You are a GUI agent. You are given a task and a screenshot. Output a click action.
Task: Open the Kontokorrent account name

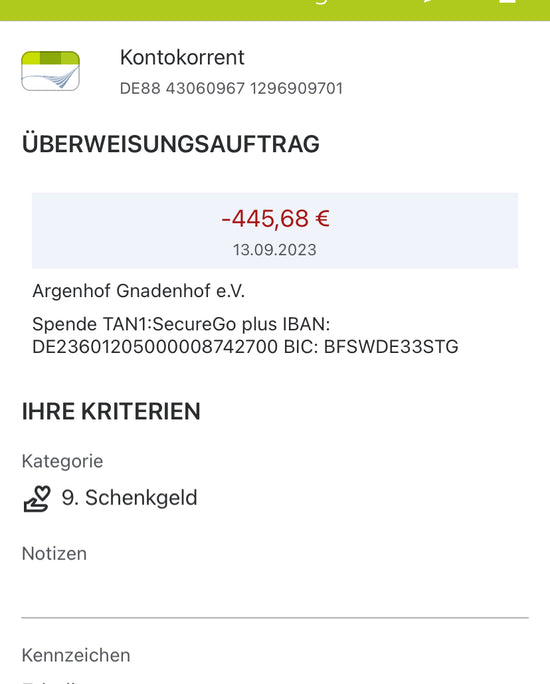tap(182, 57)
